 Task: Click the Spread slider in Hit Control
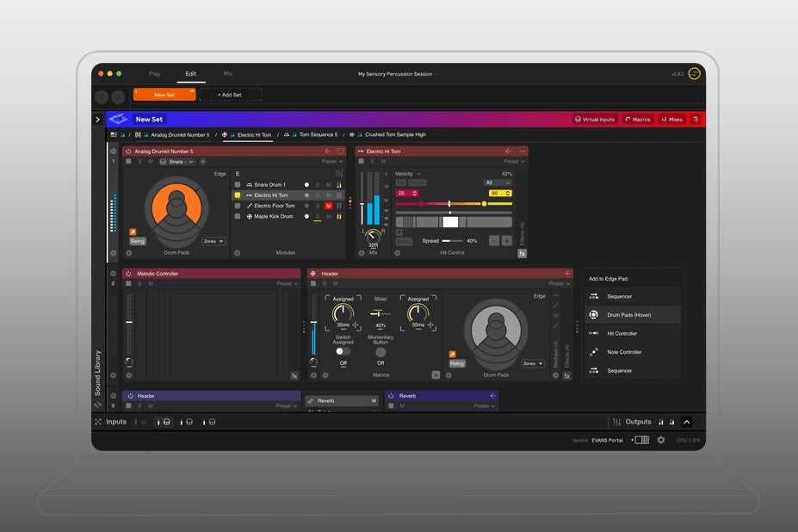(x=452, y=241)
